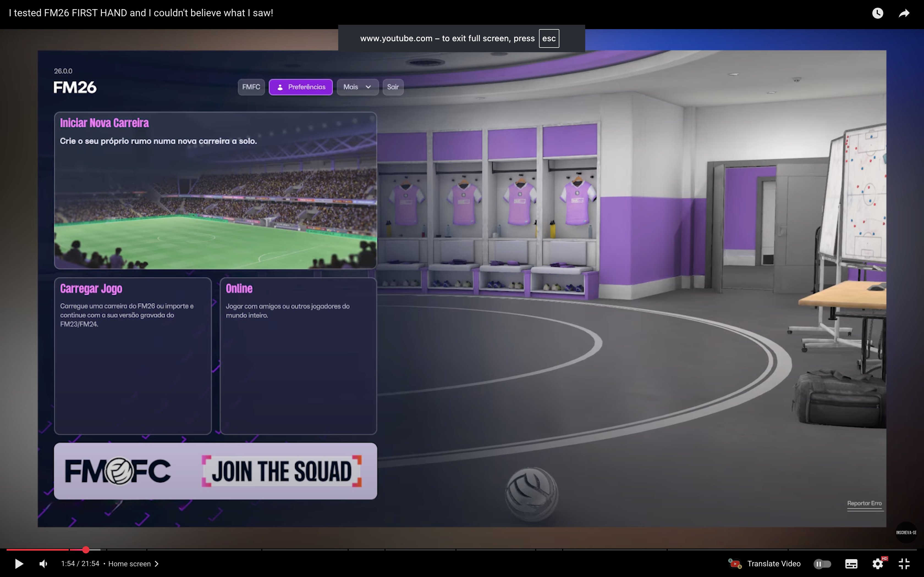Open the Iniciar Nova Carreira panel
This screenshot has width=924, height=577.
tap(215, 191)
